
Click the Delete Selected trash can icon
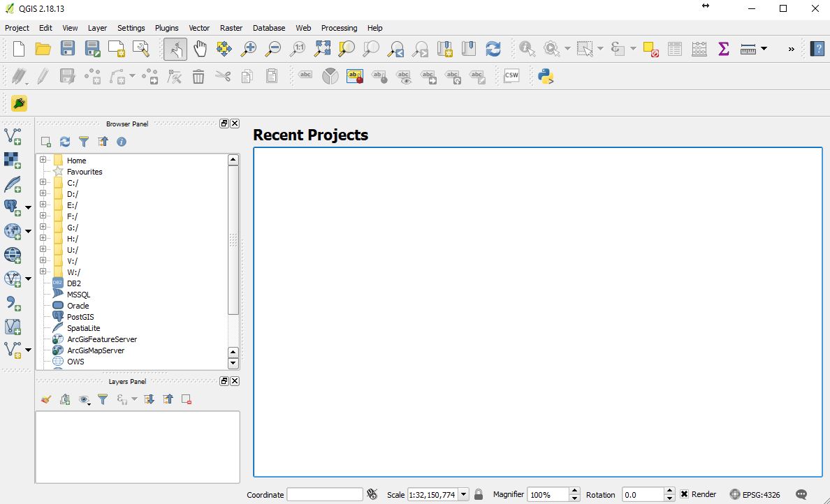[x=198, y=76]
